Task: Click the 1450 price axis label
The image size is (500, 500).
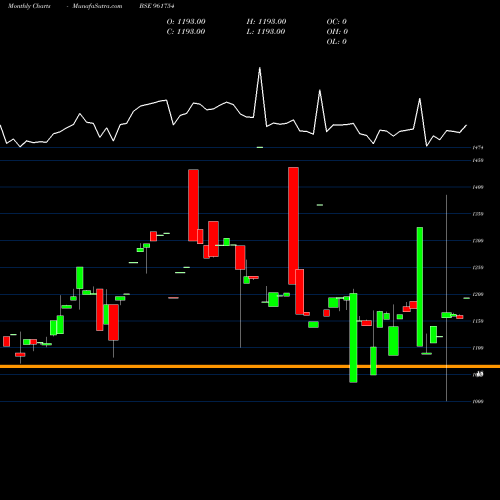Action: (478, 160)
